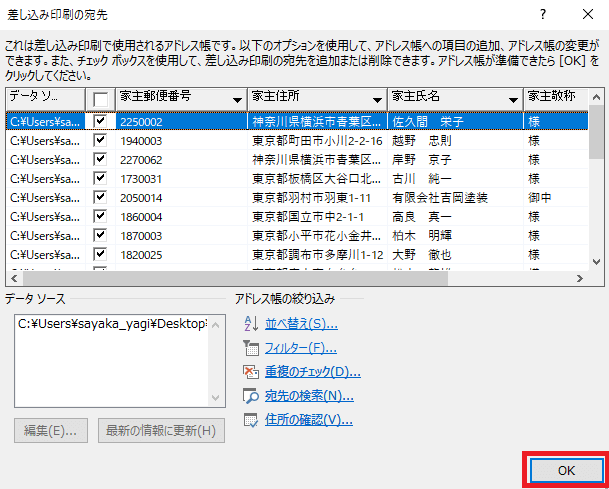Open the 並べ替え(S)... link

pos(301,324)
